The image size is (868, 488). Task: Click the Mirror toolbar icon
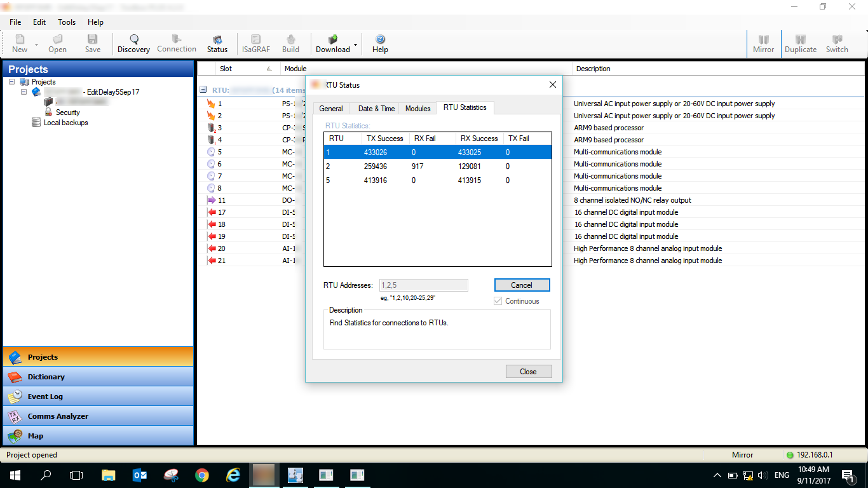[x=764, y=44]
